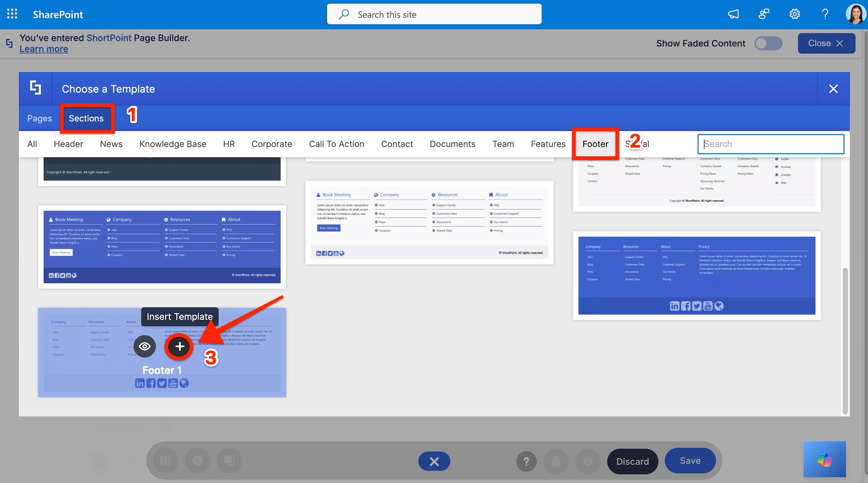Select the Header category filter
The width and height of the screenshot is (868, 483).
[68, 144]
